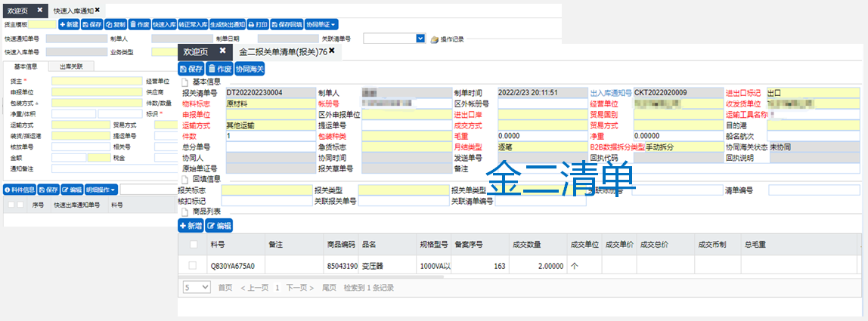
Task: Click the document icon beside 回填信息
Action: coord(186,179)
